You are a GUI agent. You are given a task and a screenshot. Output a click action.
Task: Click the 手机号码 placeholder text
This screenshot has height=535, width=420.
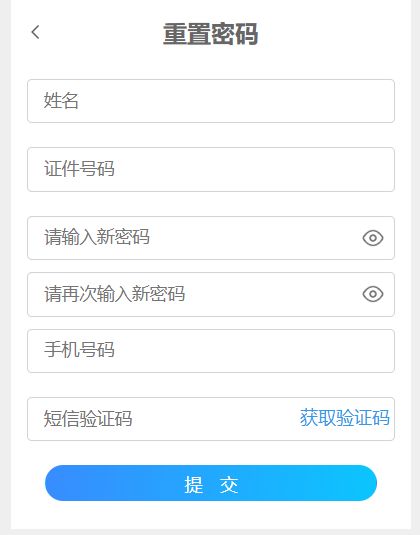click(79, 350)
